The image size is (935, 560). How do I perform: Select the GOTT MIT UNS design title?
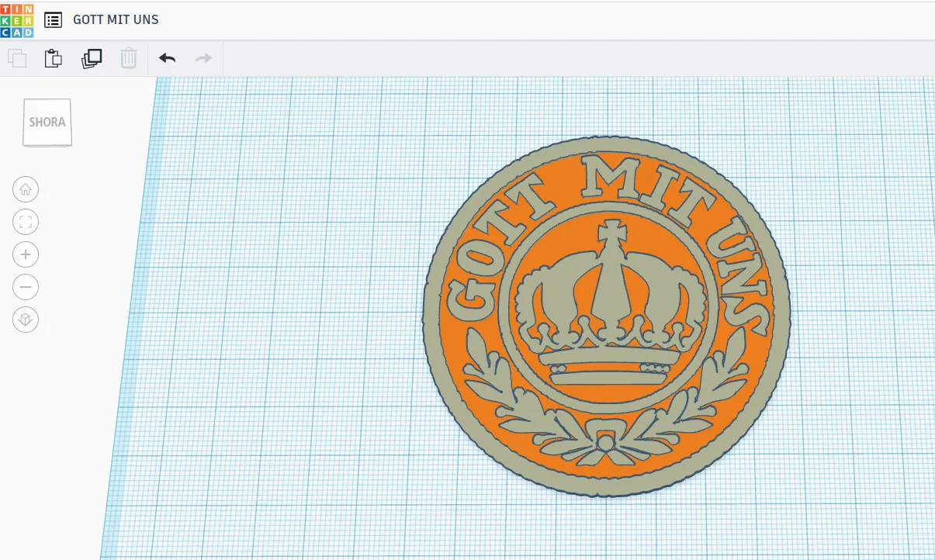[116, 19]
